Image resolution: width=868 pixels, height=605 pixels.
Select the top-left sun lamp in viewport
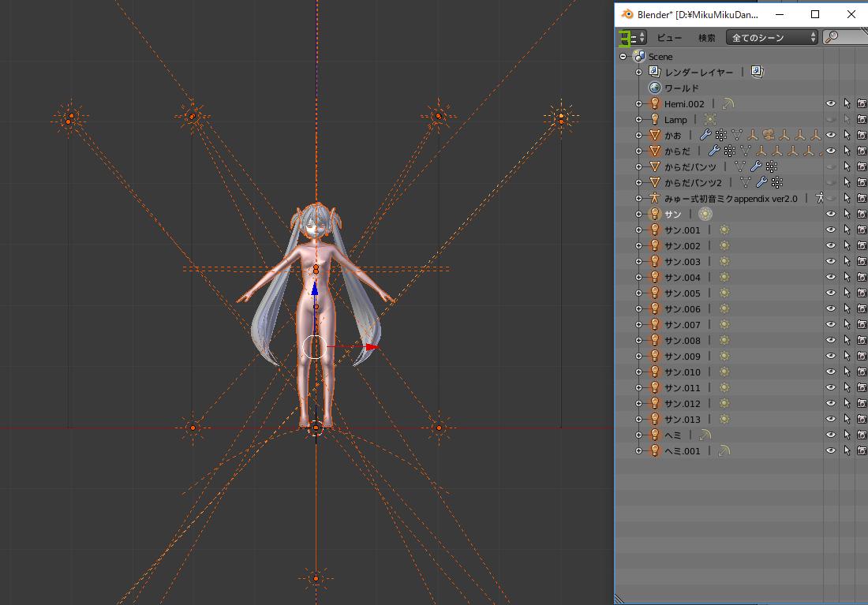[69, 119]
